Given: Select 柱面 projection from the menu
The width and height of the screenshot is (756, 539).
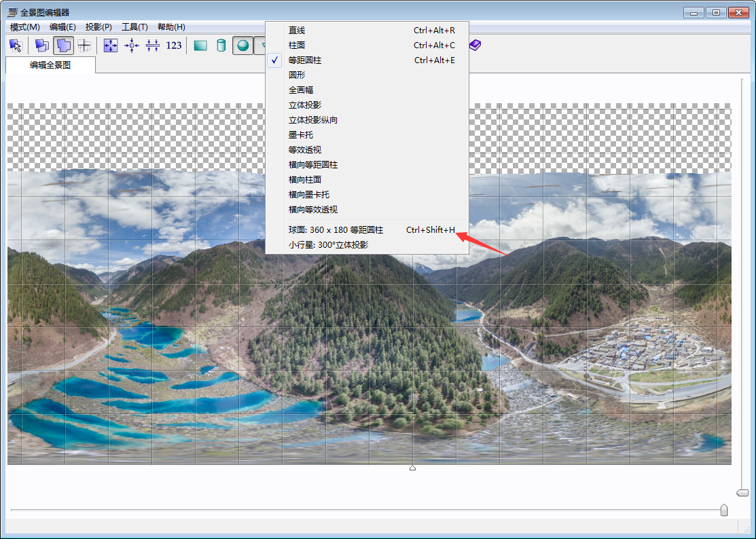Looking at the screenshot, I should click(x=367, y=45).
